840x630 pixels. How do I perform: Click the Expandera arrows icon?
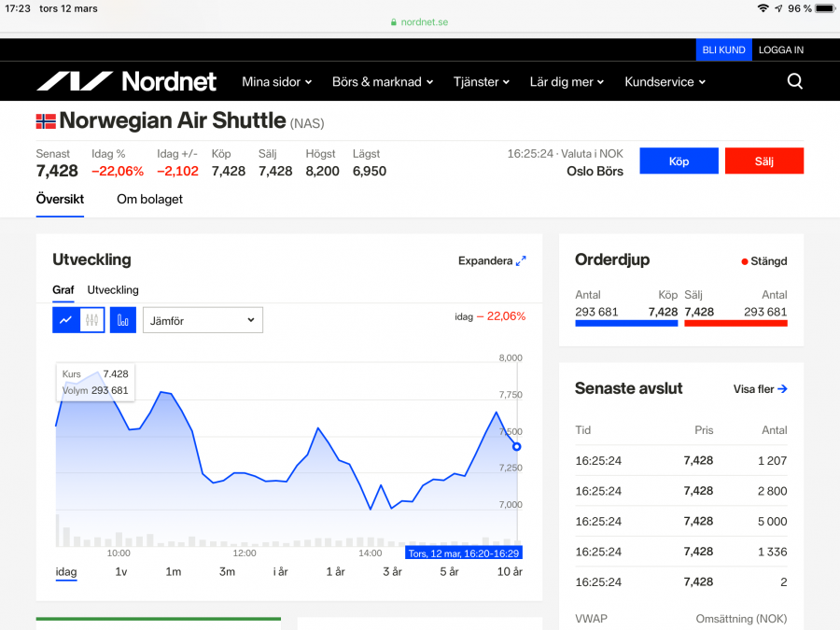[x=521, y=261]
